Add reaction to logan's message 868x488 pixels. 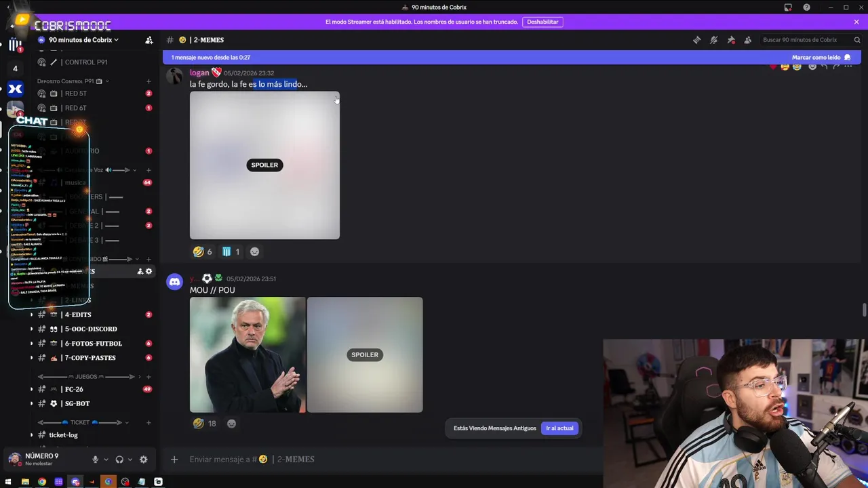254,251
